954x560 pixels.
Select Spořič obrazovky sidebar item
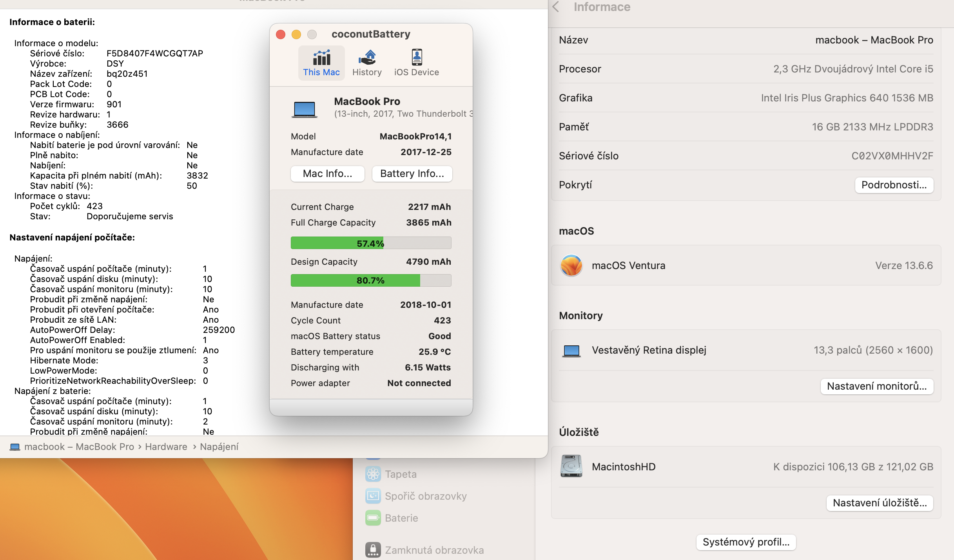click(x=425, y=496)
